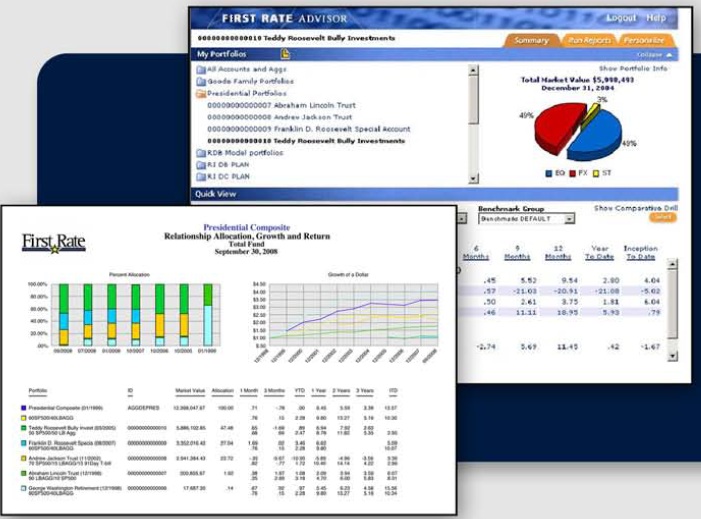Click the yellow ST legend swatch
Screen dimensions: 701x519
(x=596, y=173)
